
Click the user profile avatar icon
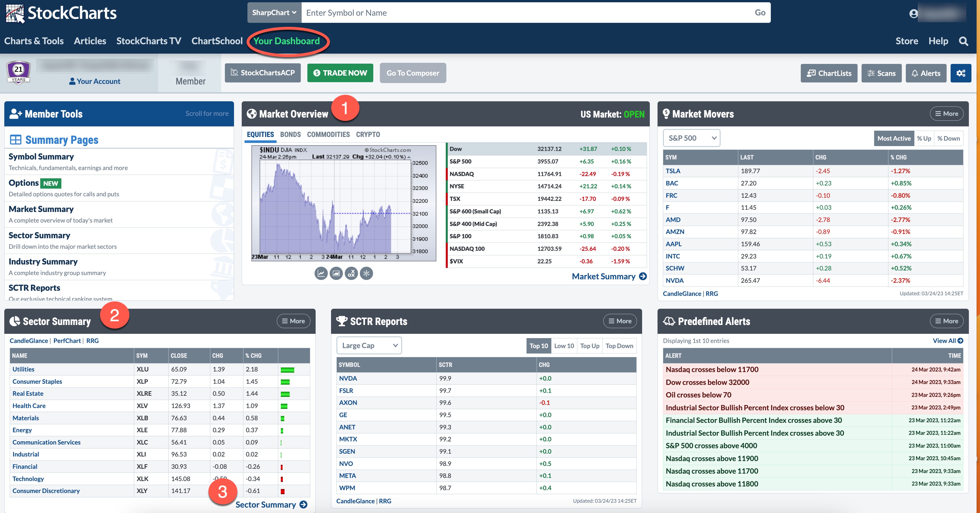tap(913, 13)
